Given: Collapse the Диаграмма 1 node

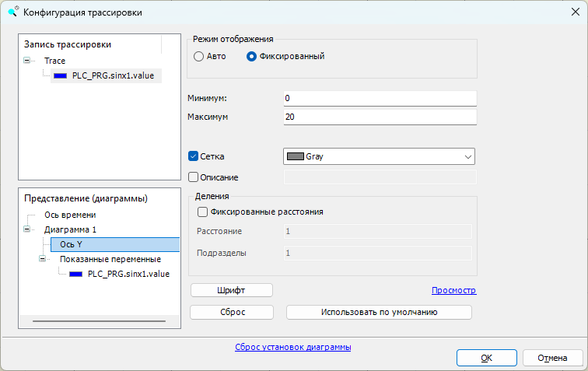Looking at the screenshot, I should click(x=28, y=229).
